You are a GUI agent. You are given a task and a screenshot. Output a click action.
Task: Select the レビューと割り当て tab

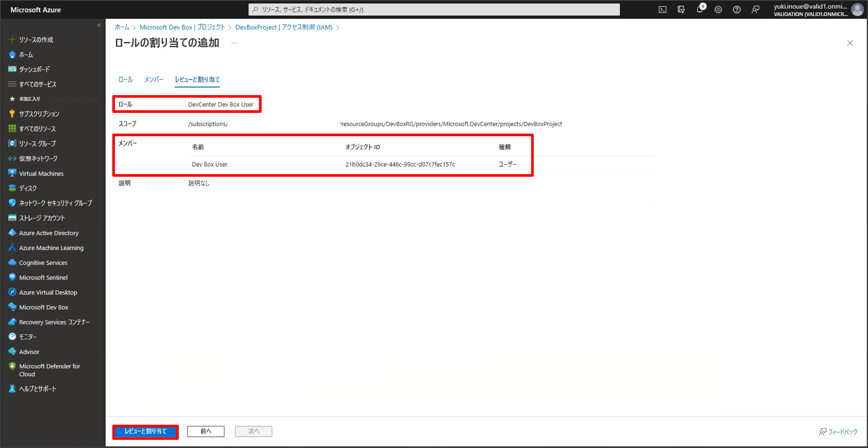pos(197,80)
